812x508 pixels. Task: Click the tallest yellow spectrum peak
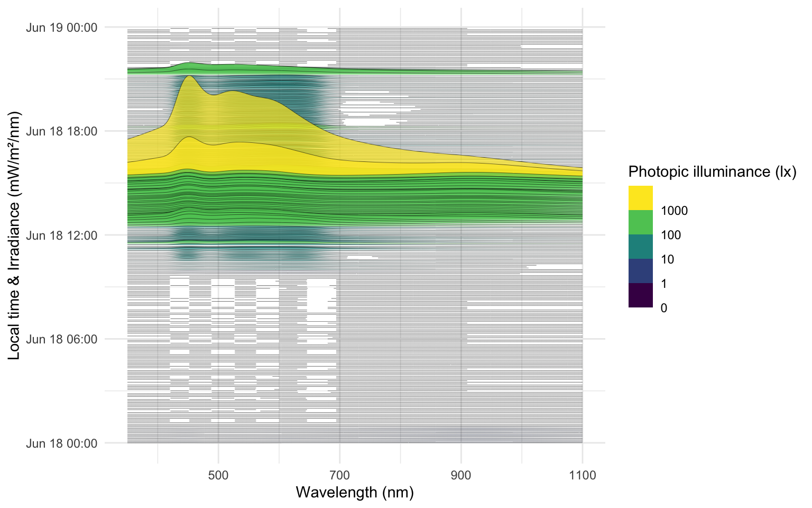coord(189,77)
